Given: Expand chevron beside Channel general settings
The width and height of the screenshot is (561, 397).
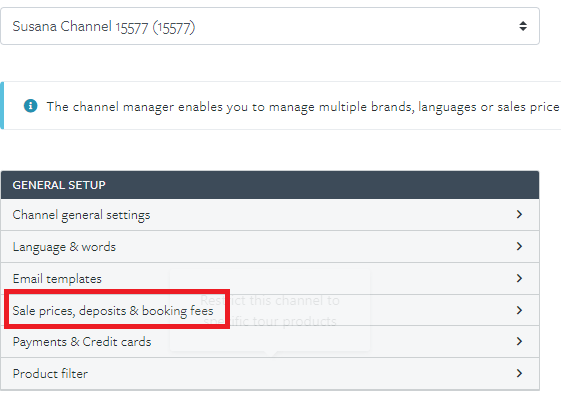Looking at the screenshot, I should (x=519, y=214).
